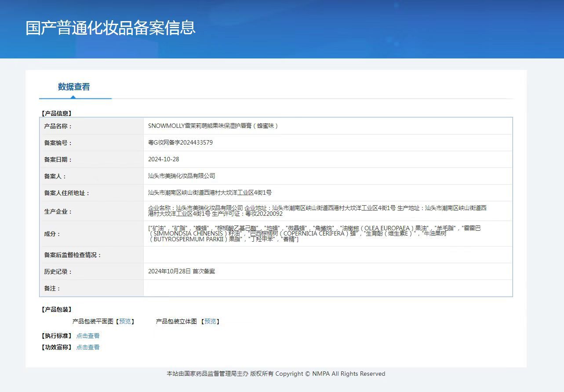This screenshot has width=564, height=392.
Task: Click the 备案人住所地址 row label
Action: pyautogui.click(x=67, y=193)
